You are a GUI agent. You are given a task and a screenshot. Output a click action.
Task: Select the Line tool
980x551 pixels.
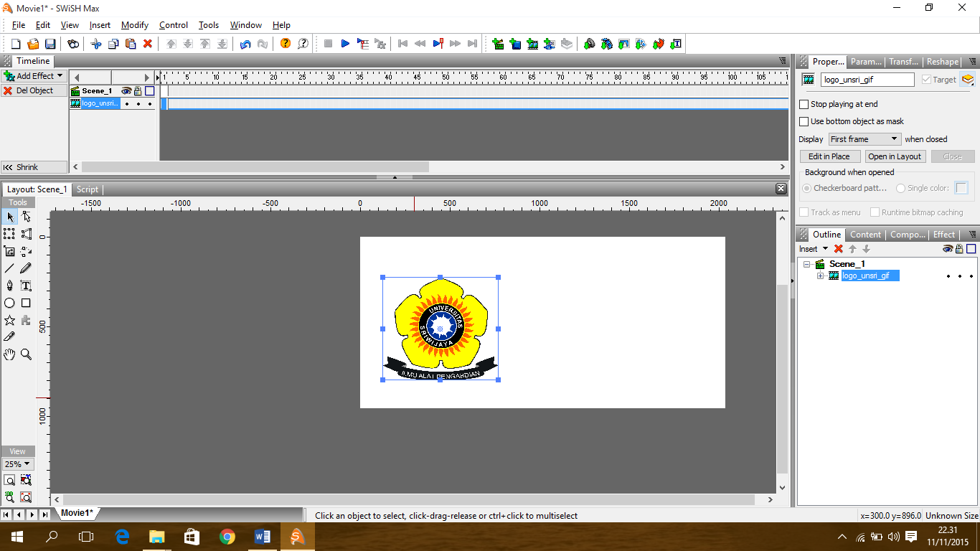pos(10,268)
